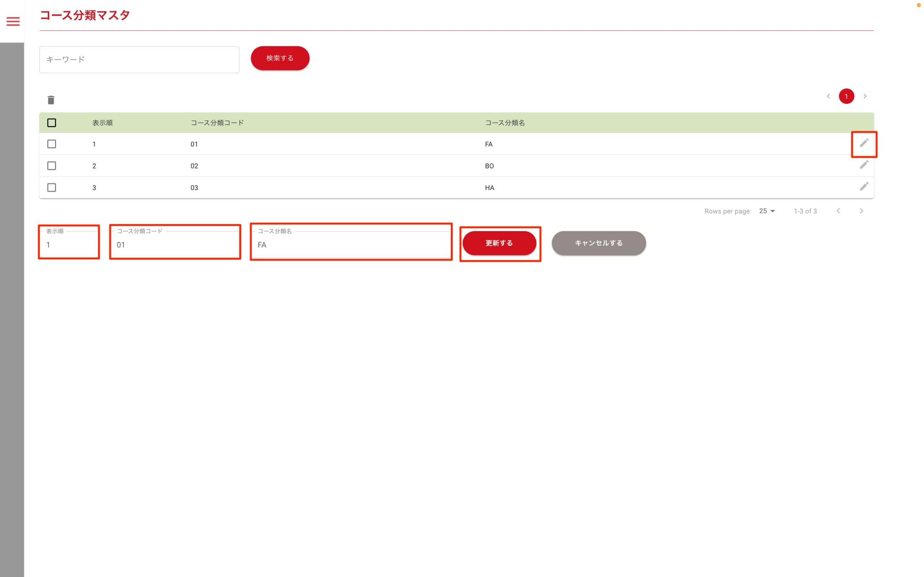Check the row with code 01

click(x=52, y=144)
